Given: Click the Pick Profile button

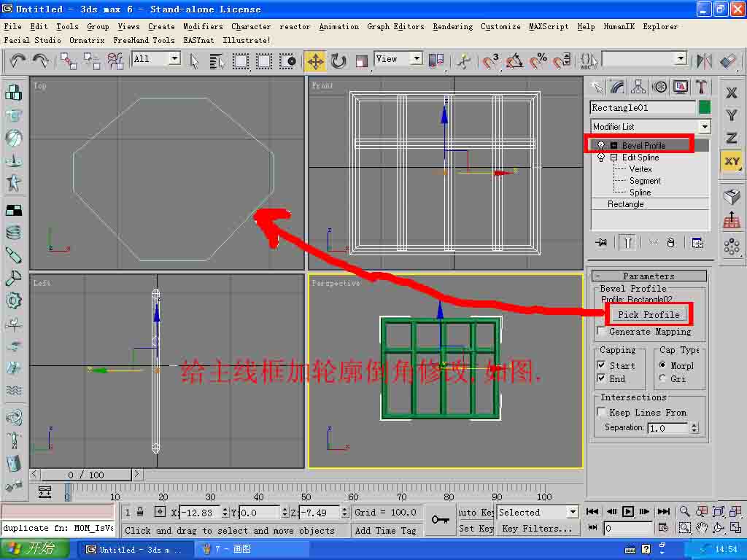Looking at the screenshot, I should pos(649,315).
